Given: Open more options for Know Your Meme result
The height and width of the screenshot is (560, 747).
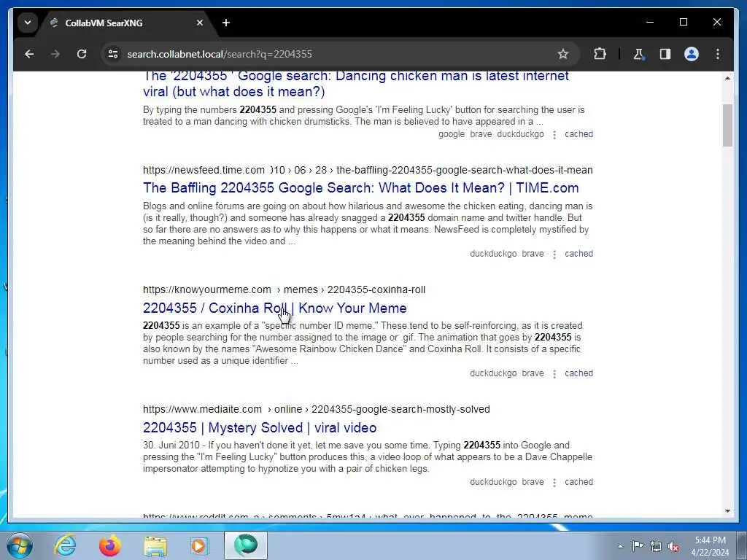Looking at the screenshot, I should [554, 374].
